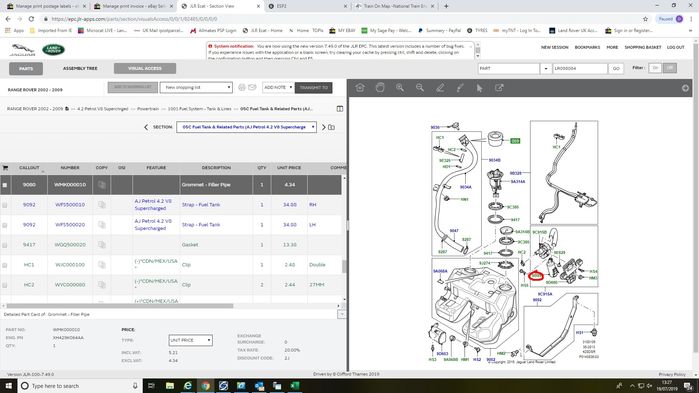Click the diagram home/reset view icon
Viewport: 699px width, 393px height.
pyautogui.click(x=360, y=88)
